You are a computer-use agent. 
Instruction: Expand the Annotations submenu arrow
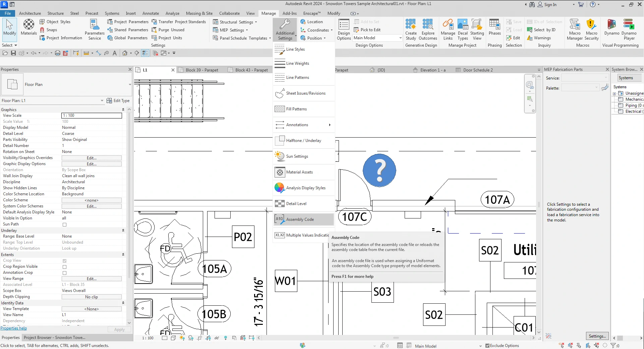coord(330,125)
